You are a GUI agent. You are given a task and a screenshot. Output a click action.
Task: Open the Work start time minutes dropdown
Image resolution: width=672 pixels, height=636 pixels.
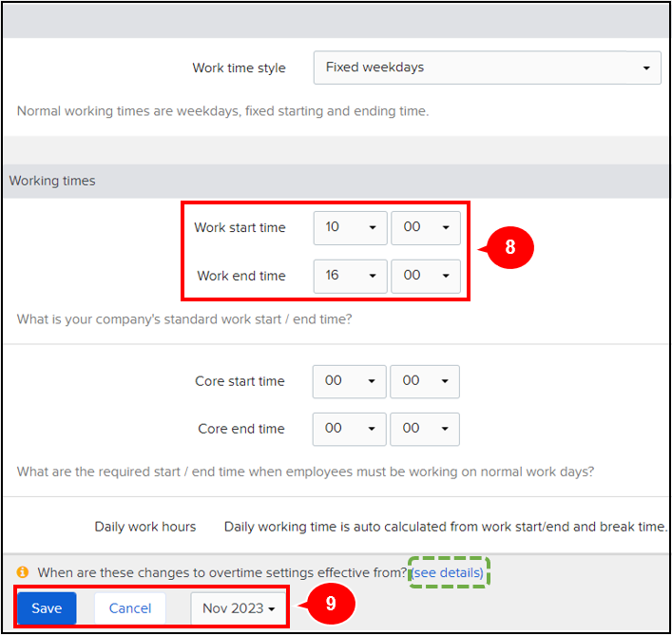pos(426,227)
